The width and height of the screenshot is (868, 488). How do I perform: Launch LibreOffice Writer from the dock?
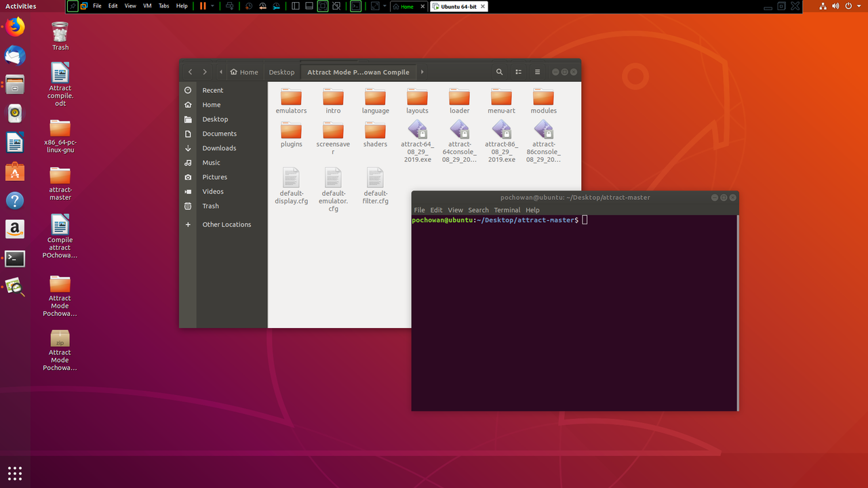pyautogui.click(x=15, y=142)
